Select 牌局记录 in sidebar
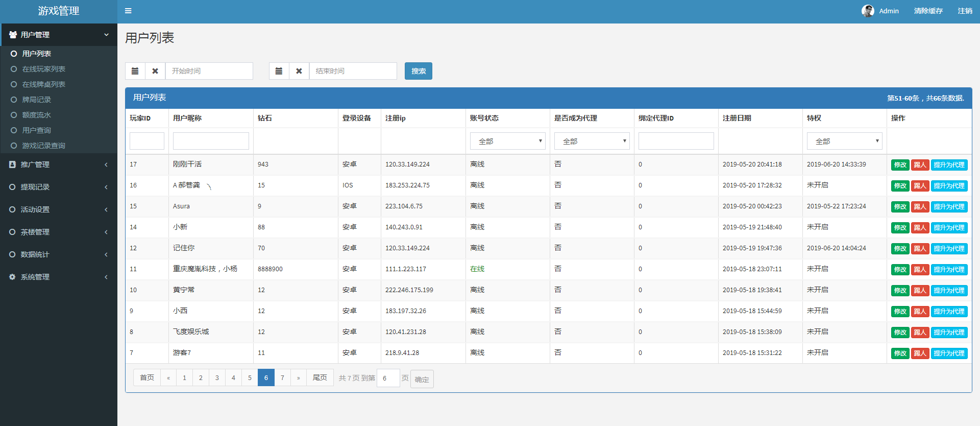The height and width of the screenshot is (426, 980). coord(36,100)
